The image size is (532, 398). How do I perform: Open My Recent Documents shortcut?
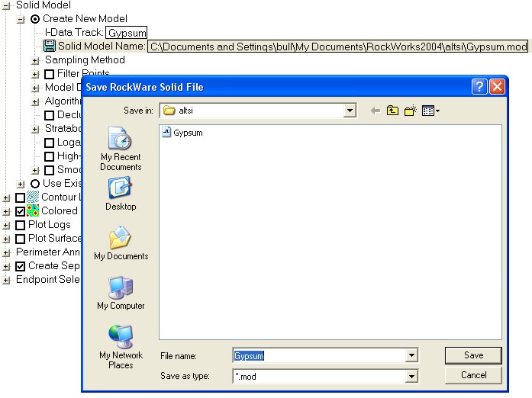[121, 149]
